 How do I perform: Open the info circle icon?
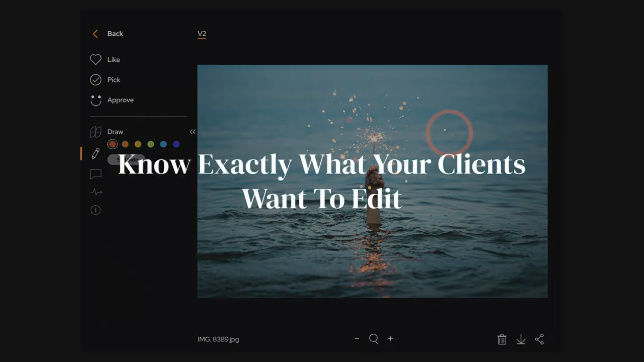[96, 210]
